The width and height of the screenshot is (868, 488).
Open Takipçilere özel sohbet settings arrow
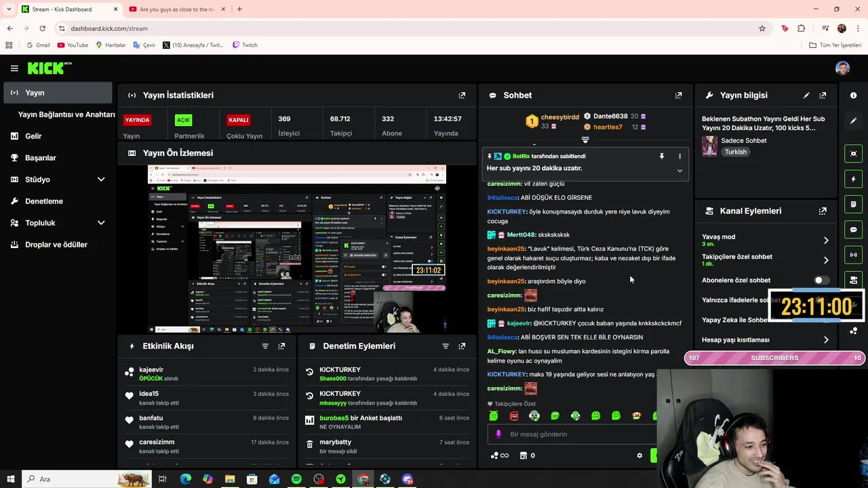click(826, 260)
